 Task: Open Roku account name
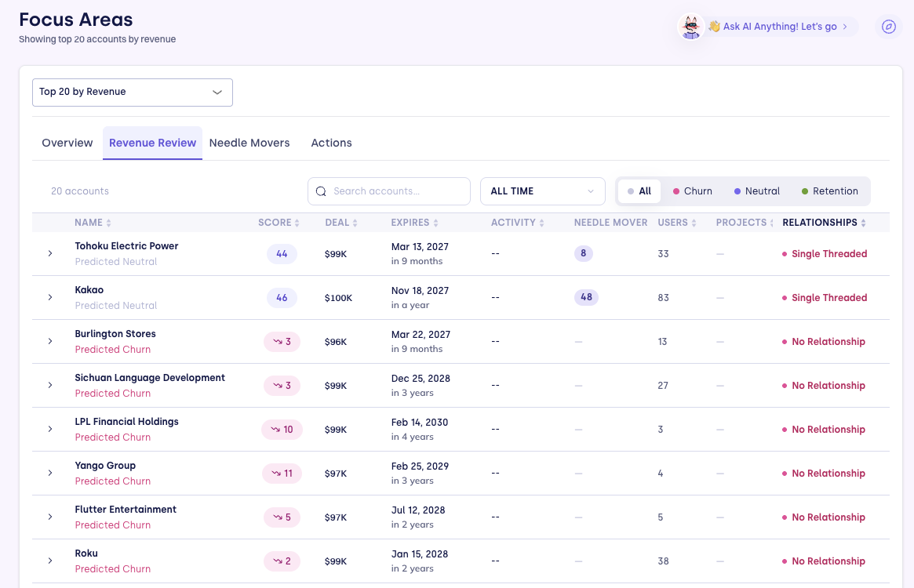86,553
